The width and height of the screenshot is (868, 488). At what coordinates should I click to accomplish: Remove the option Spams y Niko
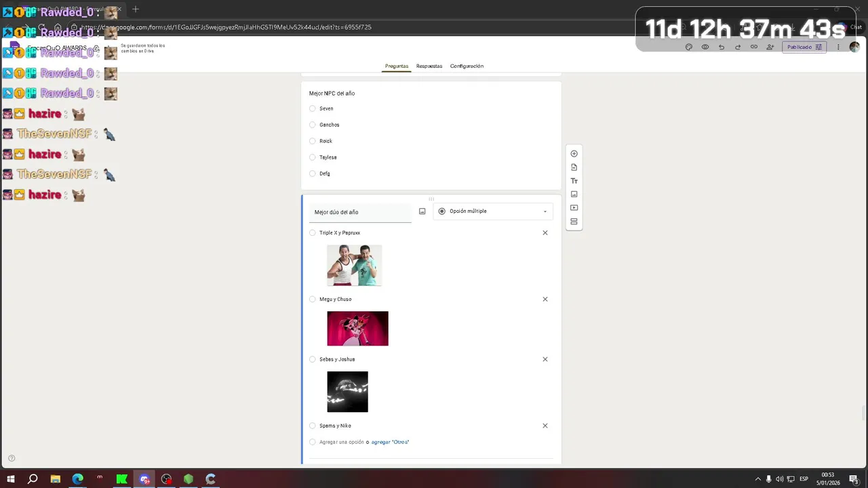tap(545, 426)
